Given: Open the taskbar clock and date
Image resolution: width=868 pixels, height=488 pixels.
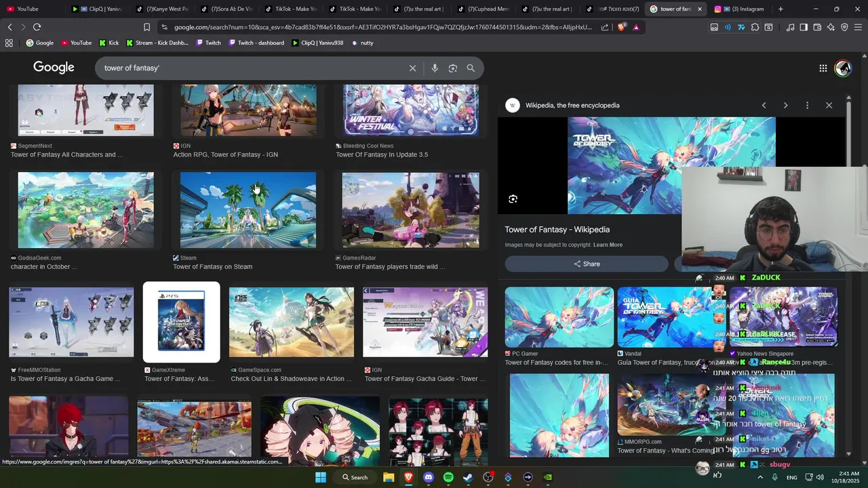Looking at the screenshot, I should 849,477.
